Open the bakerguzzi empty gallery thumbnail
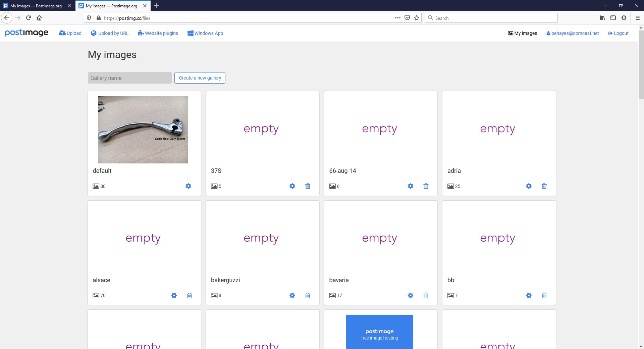Screen dimensions: 644x349 coord(261,238)
